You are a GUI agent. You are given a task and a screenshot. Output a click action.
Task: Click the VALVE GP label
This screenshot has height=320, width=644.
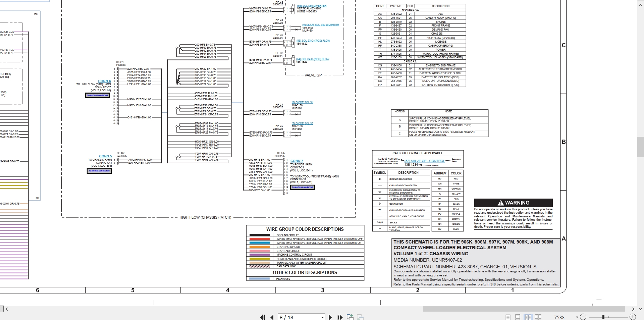pos(313,75)
